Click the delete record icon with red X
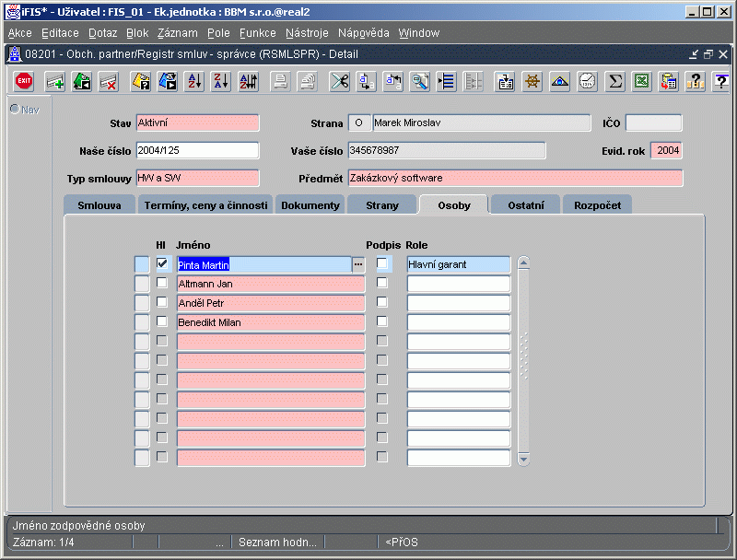The height and width of the screenshot is (560, 737). [109, 81]
